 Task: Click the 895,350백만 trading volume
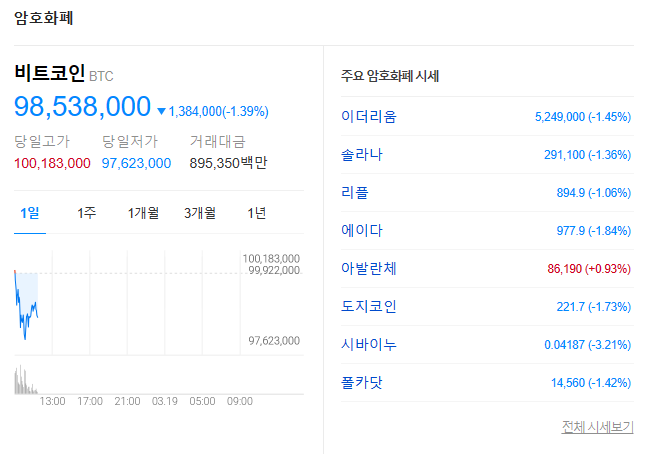pyautogui.click(x=228, y=163)
